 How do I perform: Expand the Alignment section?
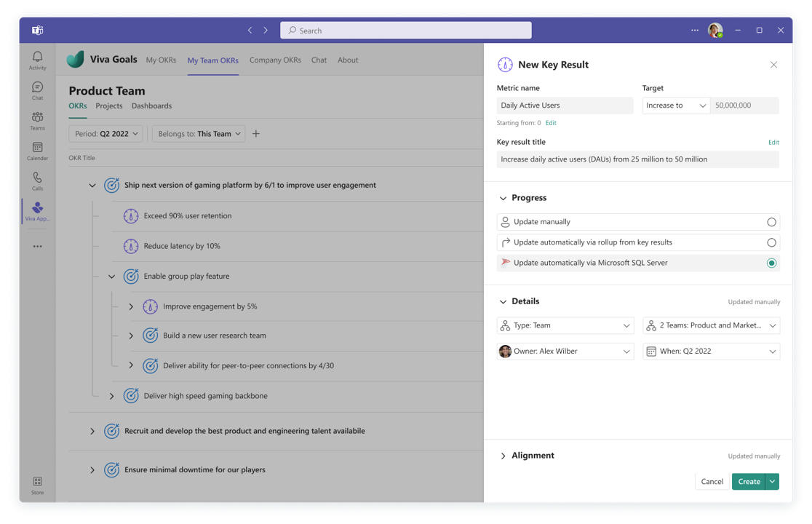coord(503,456)
